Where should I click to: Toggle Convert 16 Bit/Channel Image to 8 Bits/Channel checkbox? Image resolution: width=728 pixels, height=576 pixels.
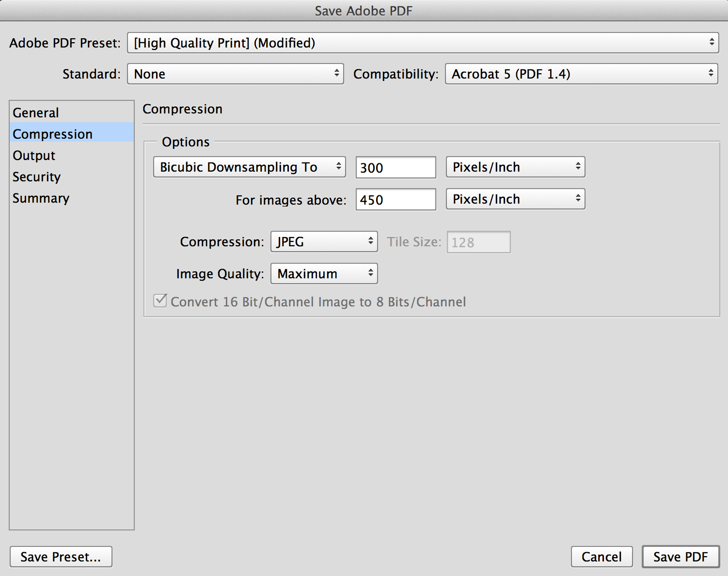pyautogui.click(x=160, y=301)
